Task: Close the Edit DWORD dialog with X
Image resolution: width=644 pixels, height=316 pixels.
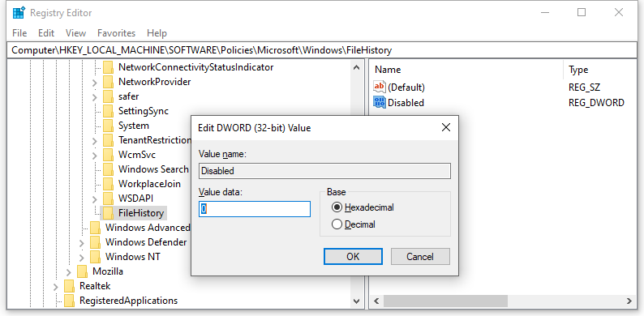Action: point(445,128)
